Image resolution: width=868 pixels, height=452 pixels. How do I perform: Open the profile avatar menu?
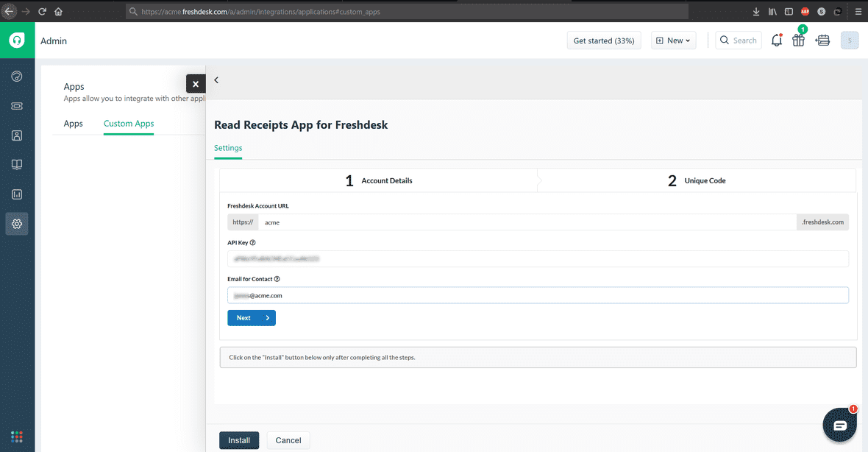tap(850, 40)
